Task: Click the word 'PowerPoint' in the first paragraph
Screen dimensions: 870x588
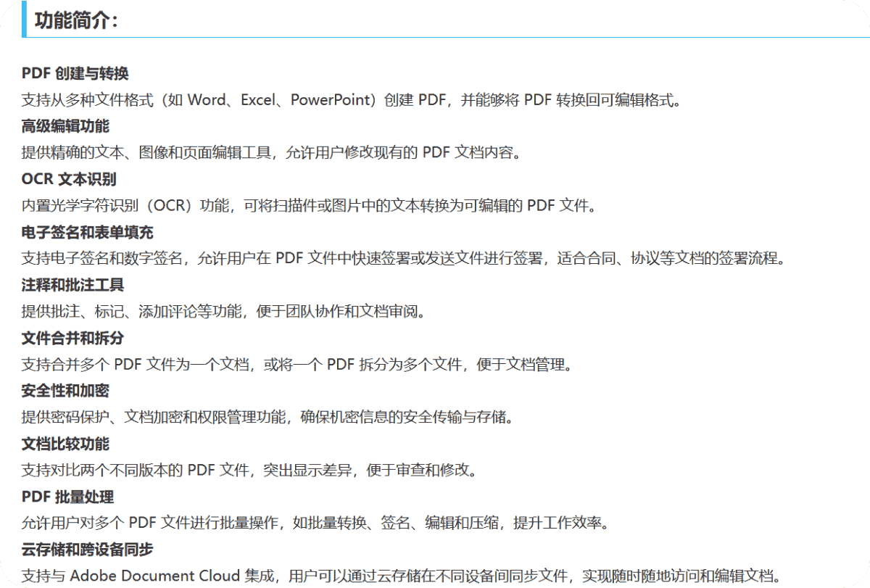Action: pyautogui.click(x=331, y=100)
